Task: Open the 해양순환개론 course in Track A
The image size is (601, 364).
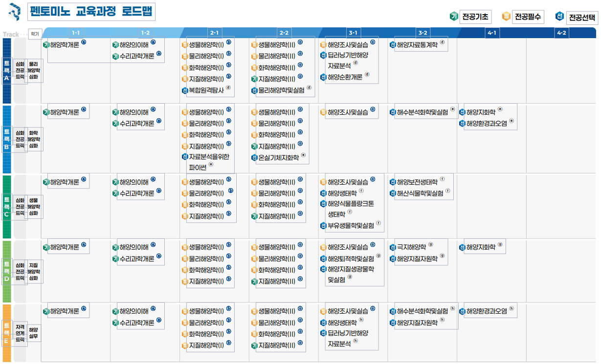Action: (x=345, y=77)
